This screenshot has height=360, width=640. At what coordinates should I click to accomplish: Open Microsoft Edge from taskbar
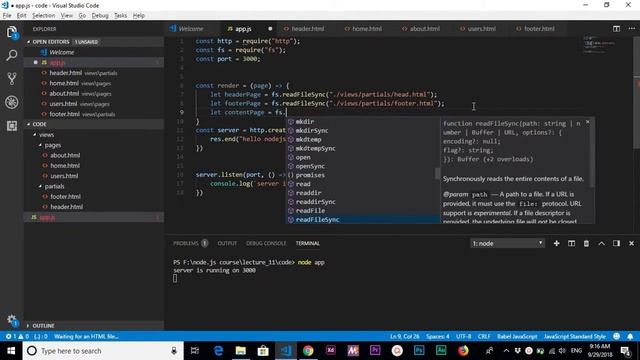click(218, 351)
